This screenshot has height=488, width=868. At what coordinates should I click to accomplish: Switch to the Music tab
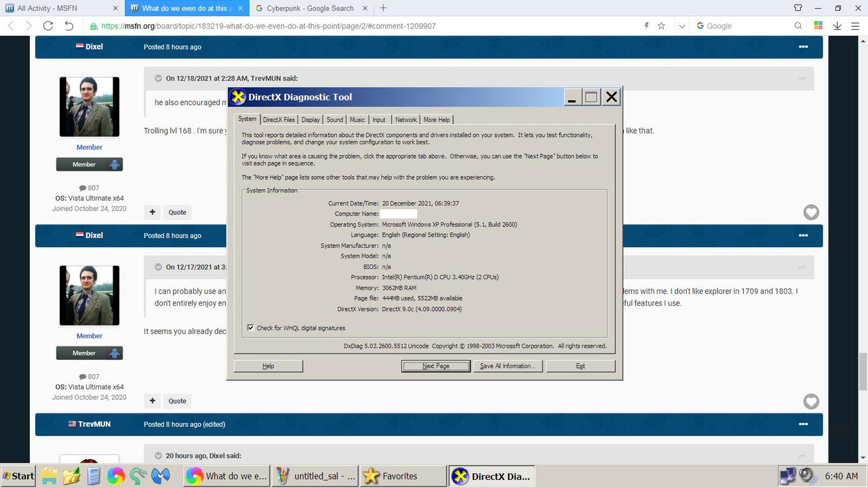click(x=357, y=120)
